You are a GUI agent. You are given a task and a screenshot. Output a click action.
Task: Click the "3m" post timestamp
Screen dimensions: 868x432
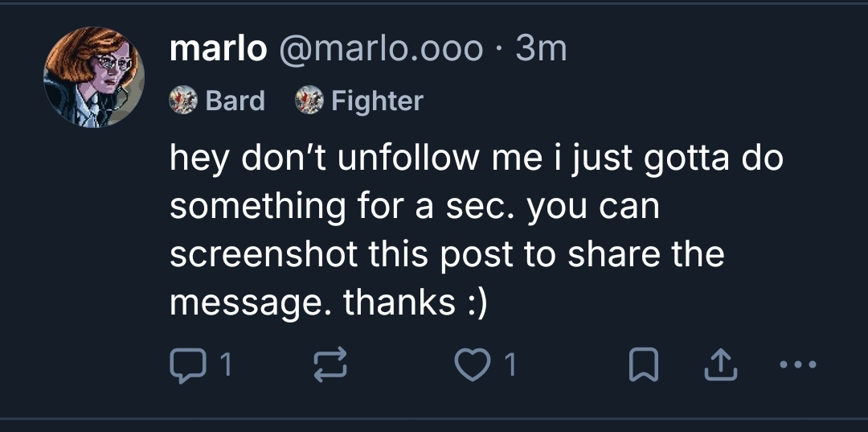542,50
